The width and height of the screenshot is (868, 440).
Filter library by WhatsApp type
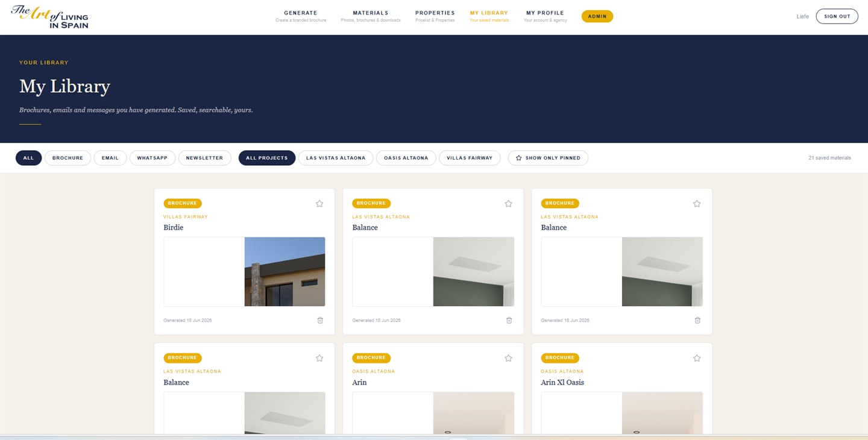tap(153, 158)
